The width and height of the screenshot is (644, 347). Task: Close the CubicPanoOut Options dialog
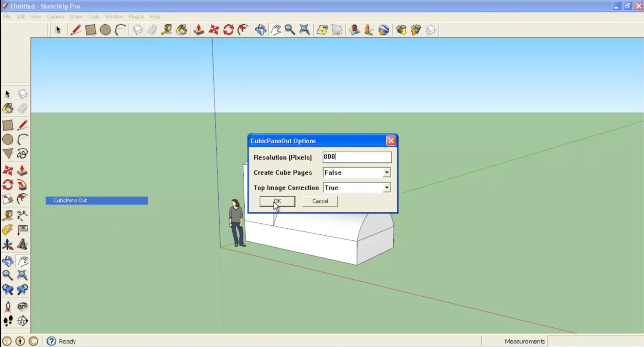click(x=391, y=141)
